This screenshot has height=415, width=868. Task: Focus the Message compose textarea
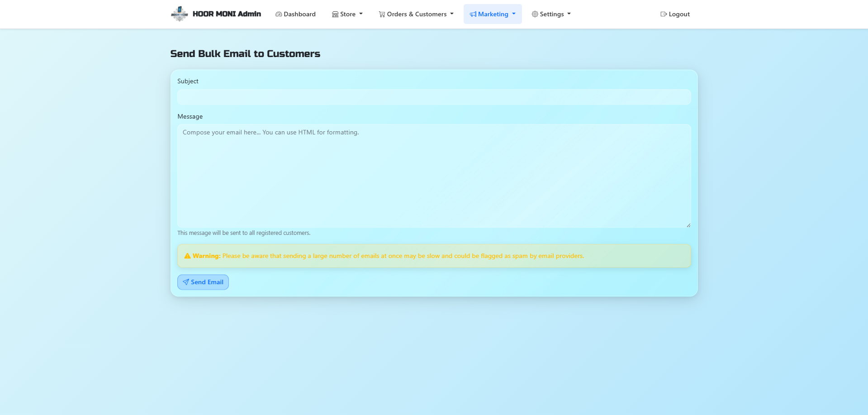click(x=434, y=176)
